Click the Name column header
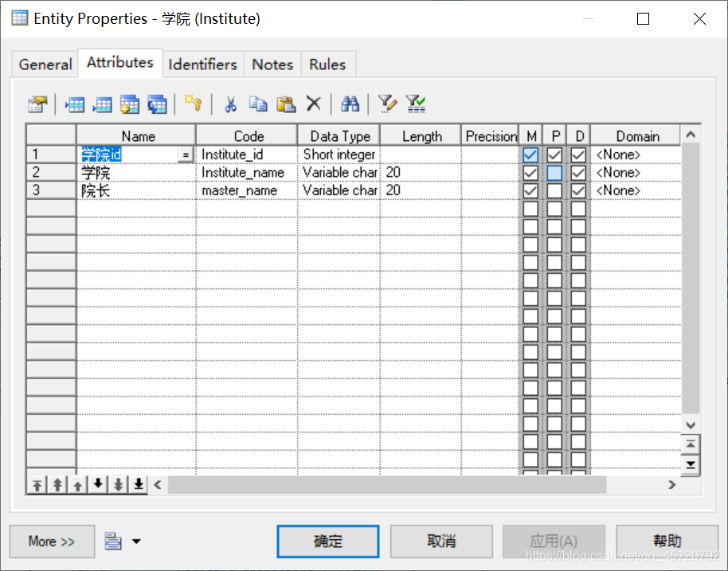Screen dimensions: 728x571 click(x=136, y=135)
